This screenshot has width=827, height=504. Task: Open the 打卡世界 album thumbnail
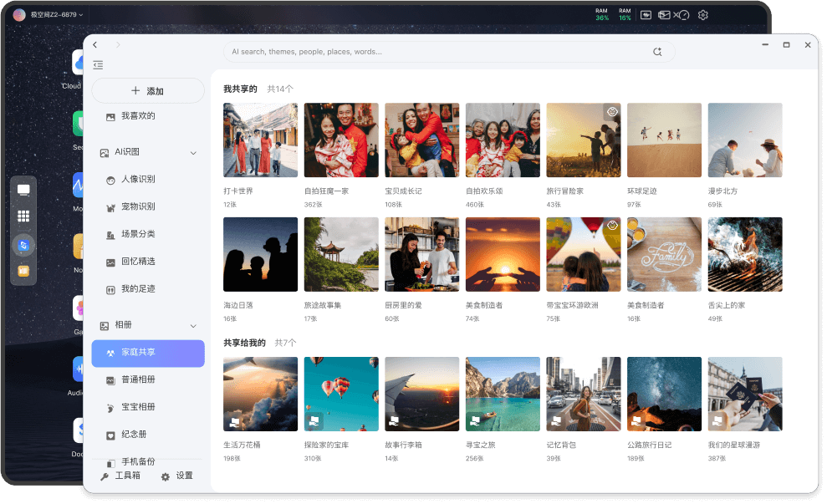[260, 140]
